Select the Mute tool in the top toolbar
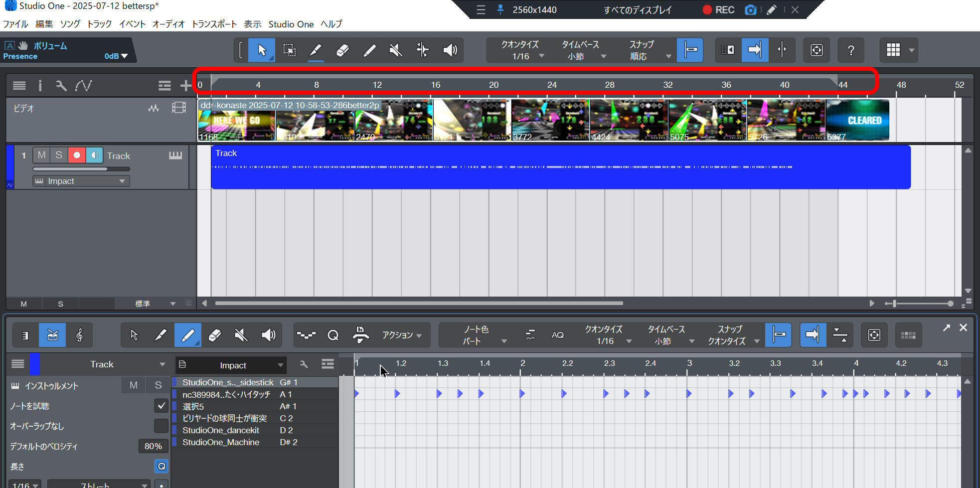This screenshot has height=488, width=980. pos(396,50)
